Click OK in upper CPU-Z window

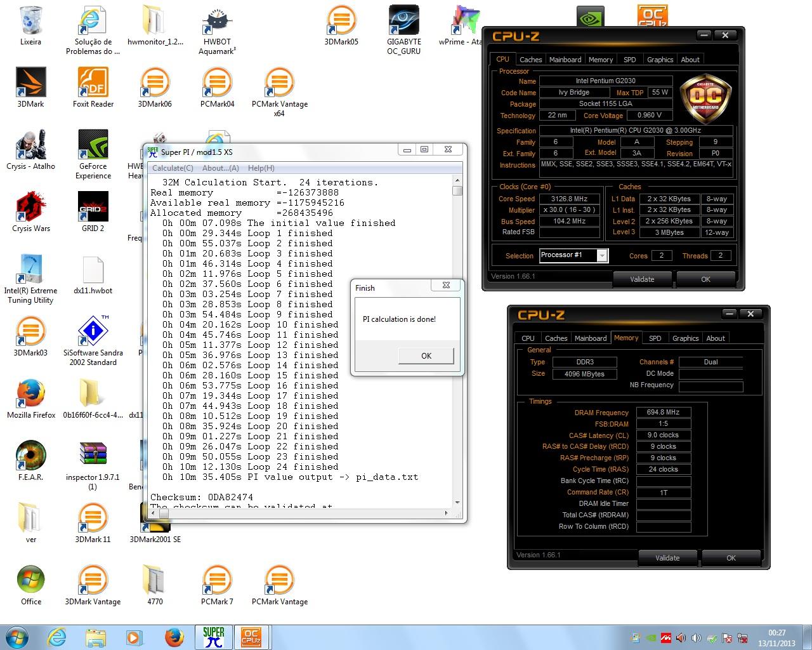pos(705,279)
